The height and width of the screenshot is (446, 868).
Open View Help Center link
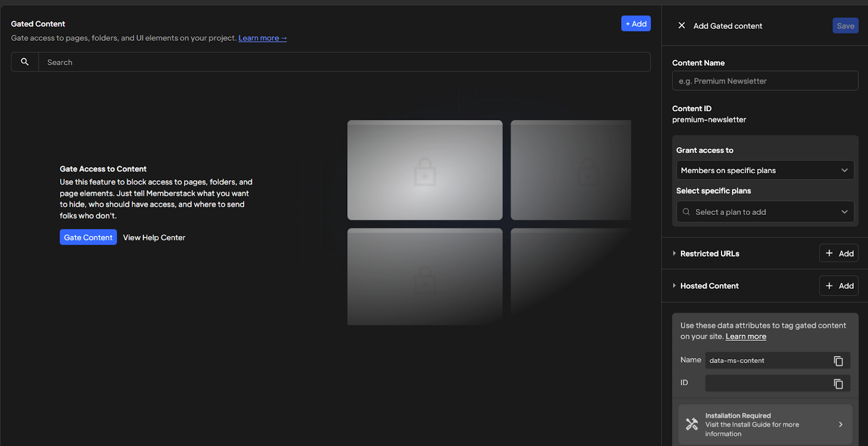coord(154,238)
